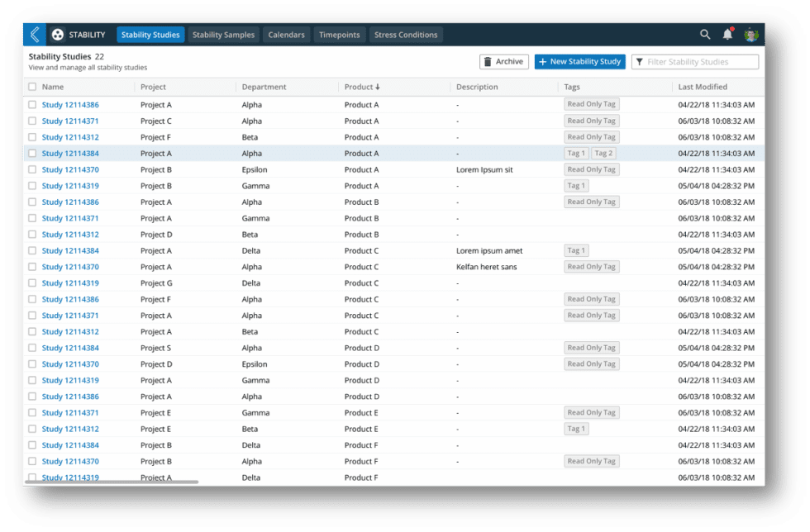Screen dimensions: 810x532
Task: Open Study 12114370 link with Epsilon Product A
Action: coord(70,169)
